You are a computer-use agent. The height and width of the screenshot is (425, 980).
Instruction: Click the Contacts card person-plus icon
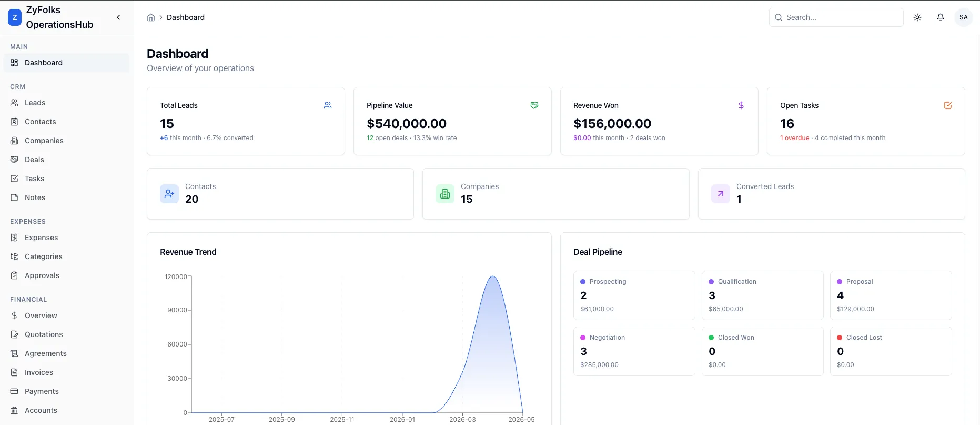[169, 194]
